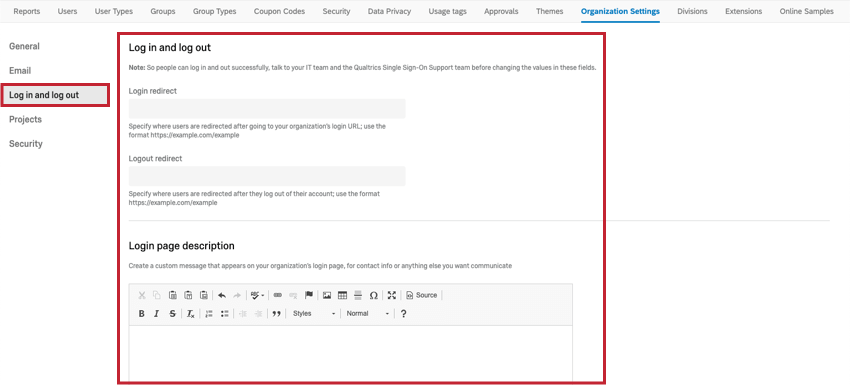Switch to the Themes tab
The image size is (850, 385).
point(550,11)
